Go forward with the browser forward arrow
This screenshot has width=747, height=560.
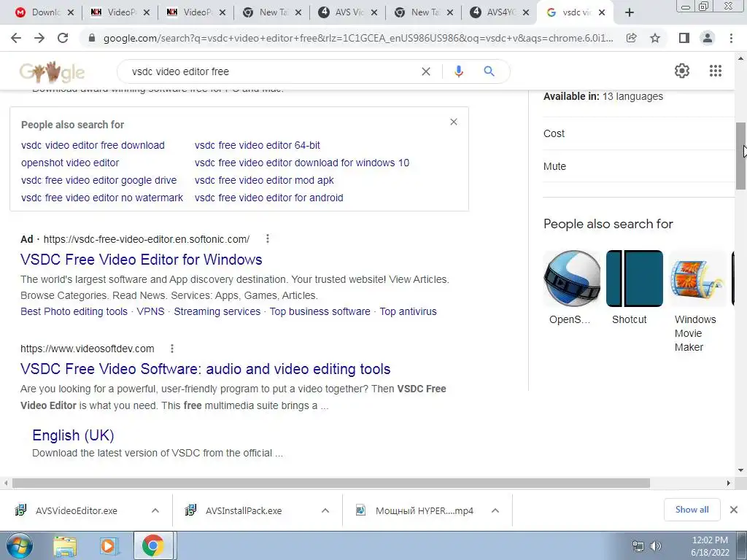click(39, 38)
